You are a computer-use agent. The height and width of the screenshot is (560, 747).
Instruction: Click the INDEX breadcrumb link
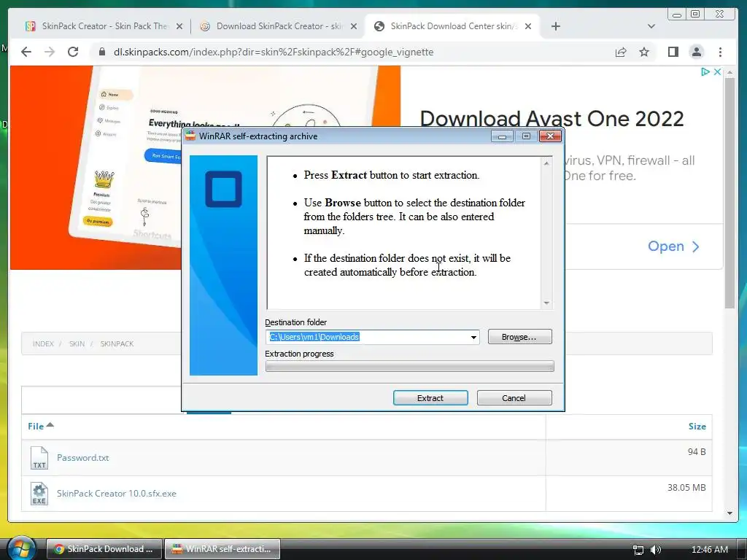coord(43,344)
